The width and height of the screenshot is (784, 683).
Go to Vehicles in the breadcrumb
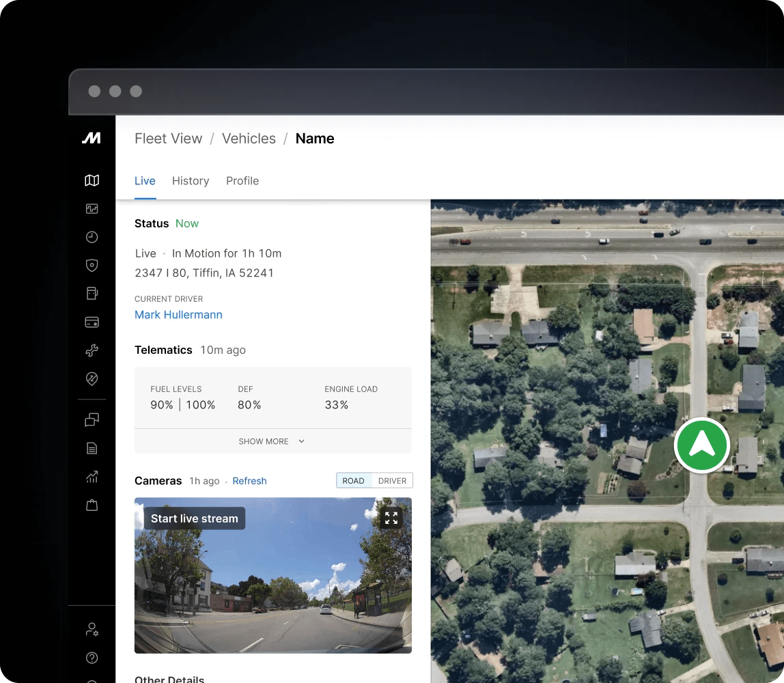pos(249,139)
